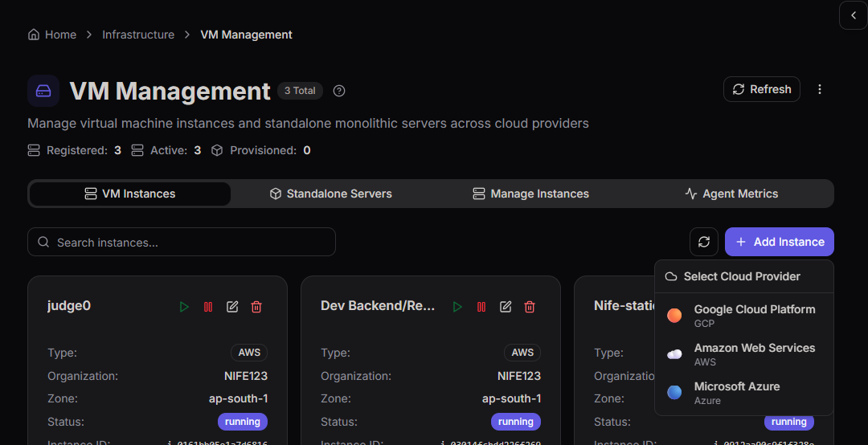Viewport: 868px width, 445px height.
Task: Select Microsoft Azure provider
Action: tap(744, 393)
